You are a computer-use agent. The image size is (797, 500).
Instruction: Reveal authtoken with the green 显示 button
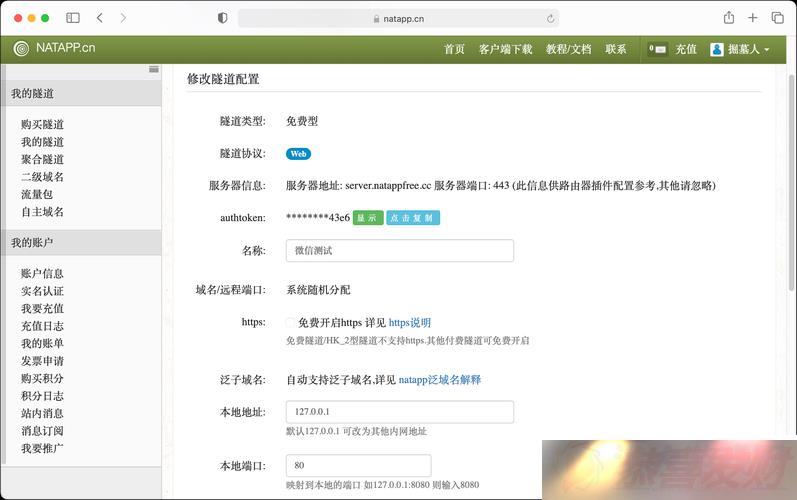(x=368, y=218)
